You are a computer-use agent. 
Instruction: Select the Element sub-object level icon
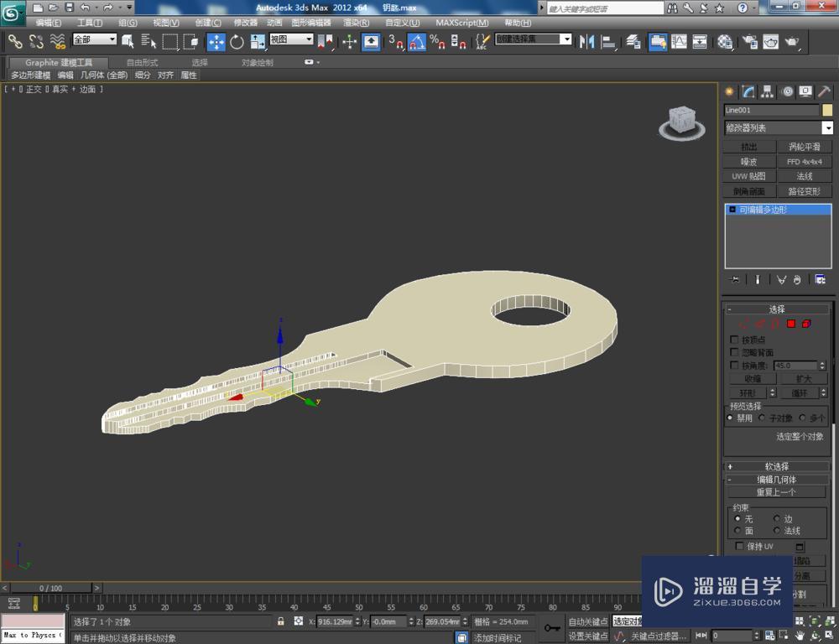807,324
